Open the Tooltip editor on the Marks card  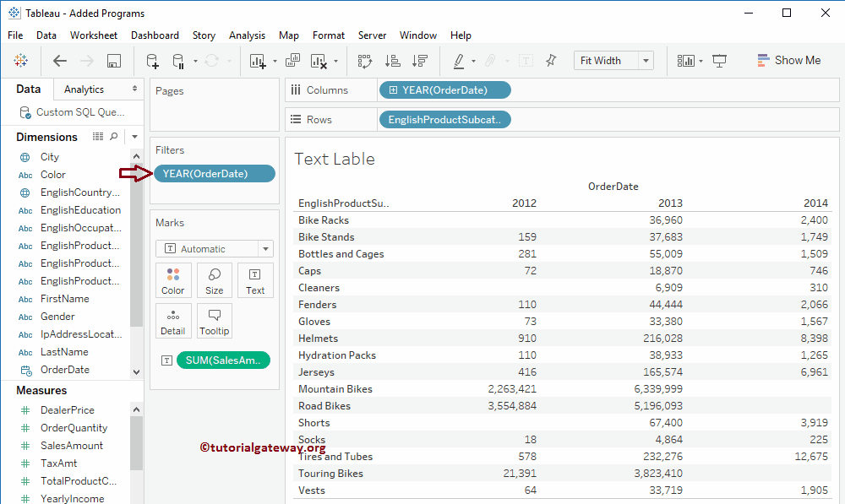point(214,321)
